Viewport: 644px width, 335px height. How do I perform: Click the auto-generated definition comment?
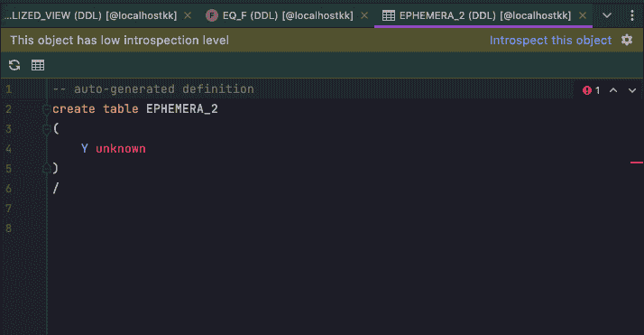tap(153, 89)
